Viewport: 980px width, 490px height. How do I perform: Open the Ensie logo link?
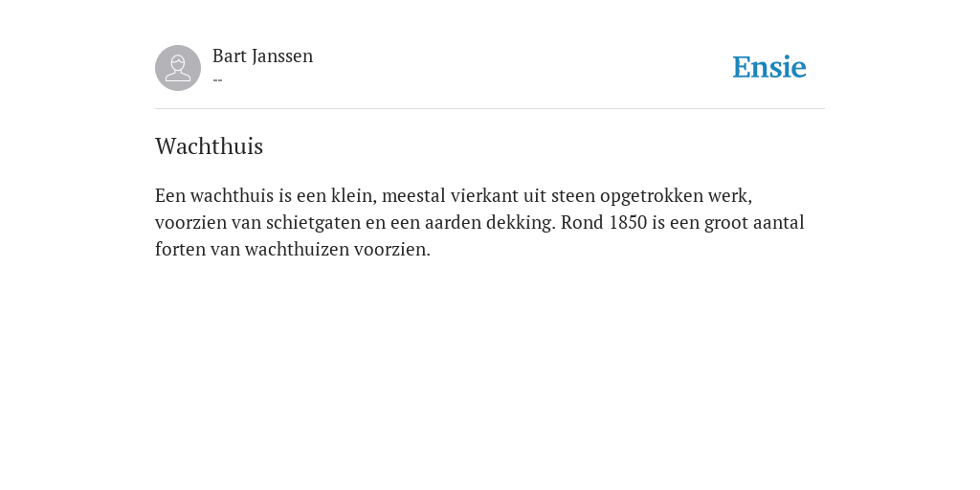point(769,67)
